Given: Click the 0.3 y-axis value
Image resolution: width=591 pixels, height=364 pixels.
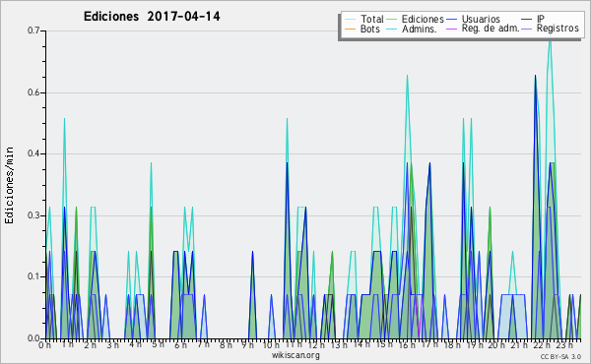Looking at the screenshot, I should (x=33, y=215).
